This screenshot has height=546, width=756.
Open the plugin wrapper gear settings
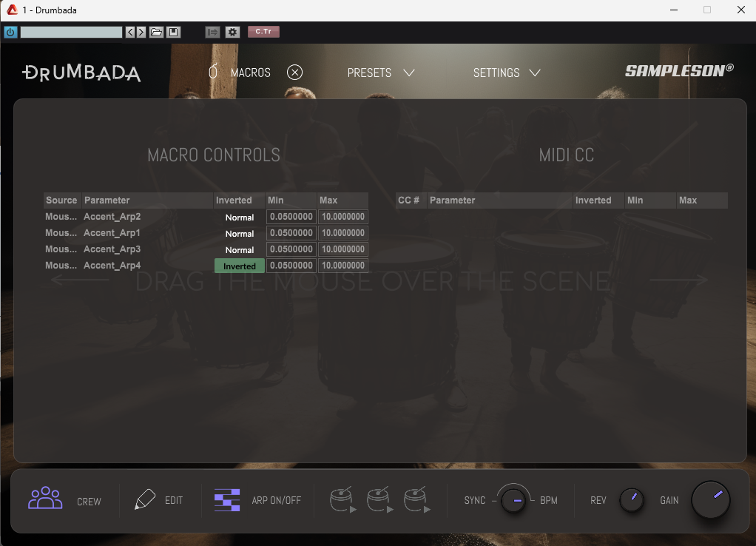coord(232,33)
